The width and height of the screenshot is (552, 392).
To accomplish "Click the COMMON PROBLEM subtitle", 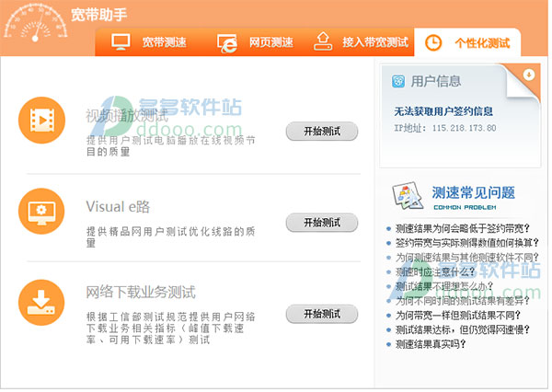I will pos(465,207).
